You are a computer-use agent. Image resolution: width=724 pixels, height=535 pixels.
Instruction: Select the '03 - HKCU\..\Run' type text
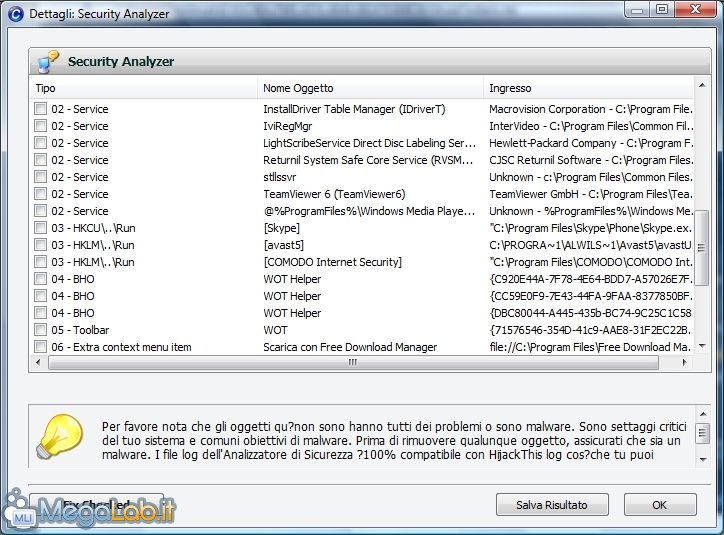pos(93,228)
